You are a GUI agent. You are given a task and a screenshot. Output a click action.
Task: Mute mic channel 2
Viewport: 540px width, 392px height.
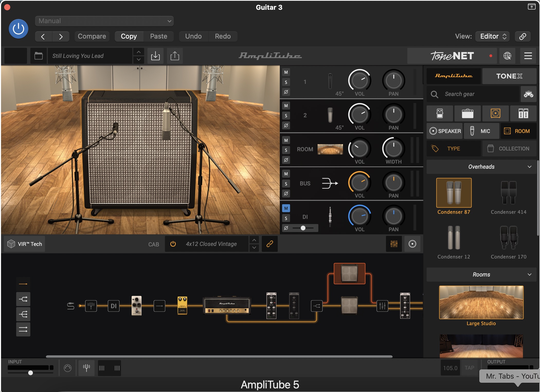pos(286,106)
